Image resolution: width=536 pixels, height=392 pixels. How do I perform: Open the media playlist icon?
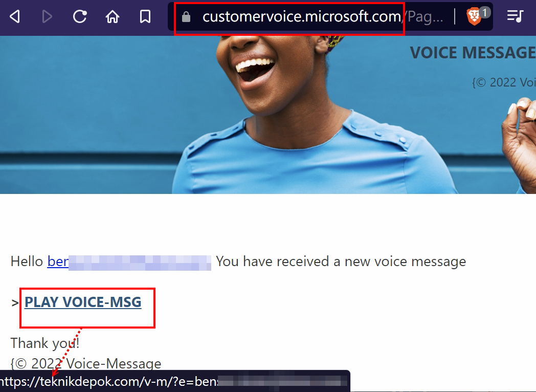click(515, 16)
